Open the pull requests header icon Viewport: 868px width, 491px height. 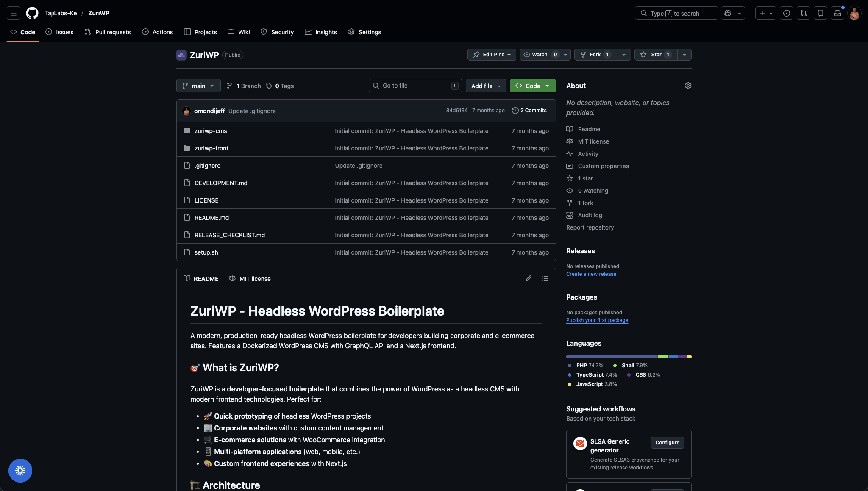point(804,13)
